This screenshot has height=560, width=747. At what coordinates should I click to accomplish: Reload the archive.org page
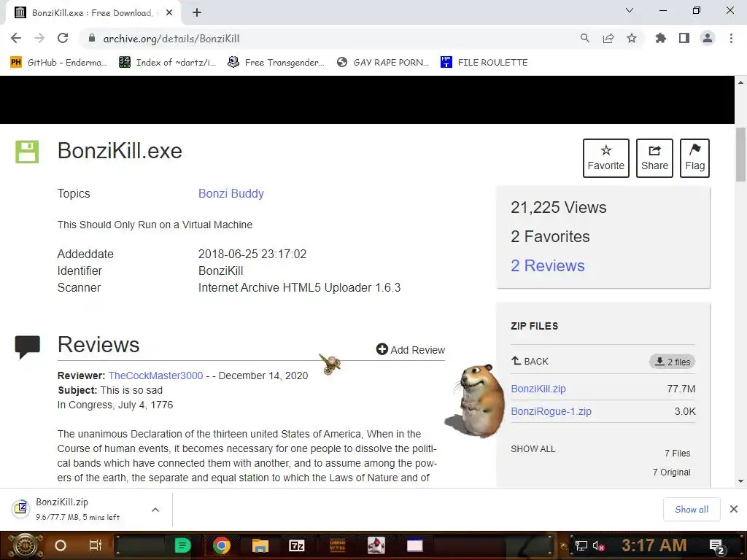click(x=63, y=38)
